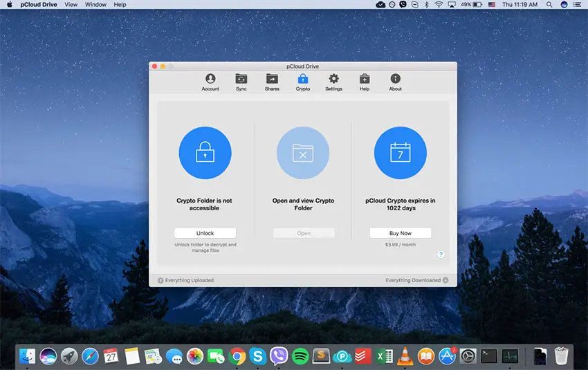Screen dimensions: 588x370
Task: Open Photos from the dock
Action: click(195, 356)
